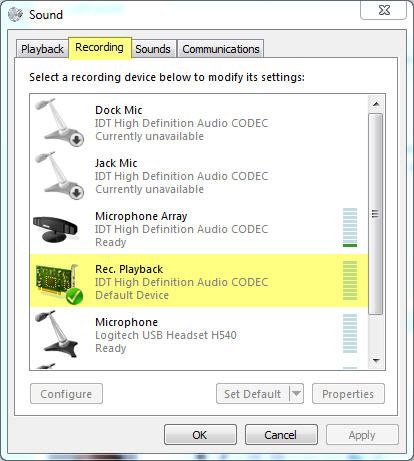Click the Cancel button
Screen dimensions: 414x461
pos(281,435)
